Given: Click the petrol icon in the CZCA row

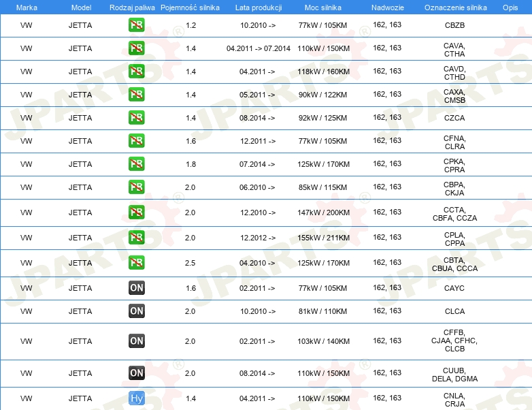Looking at the screenshot, I should 136,117.
